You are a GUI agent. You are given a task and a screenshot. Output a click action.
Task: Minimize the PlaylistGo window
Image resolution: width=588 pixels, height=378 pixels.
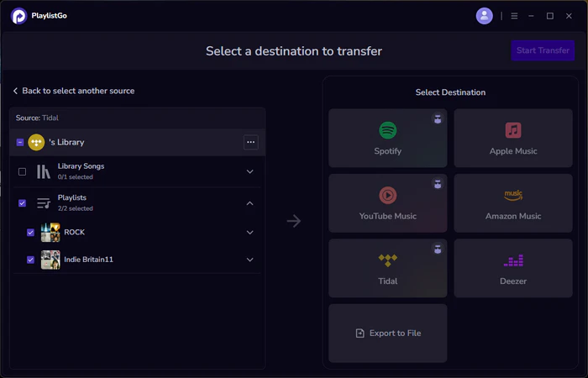tap(531, 16)
